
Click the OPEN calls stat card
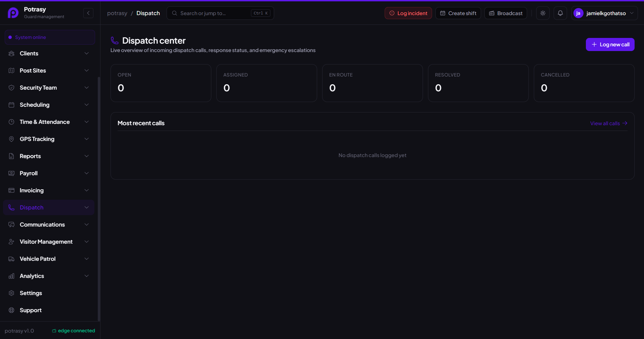tap(161, 83)
